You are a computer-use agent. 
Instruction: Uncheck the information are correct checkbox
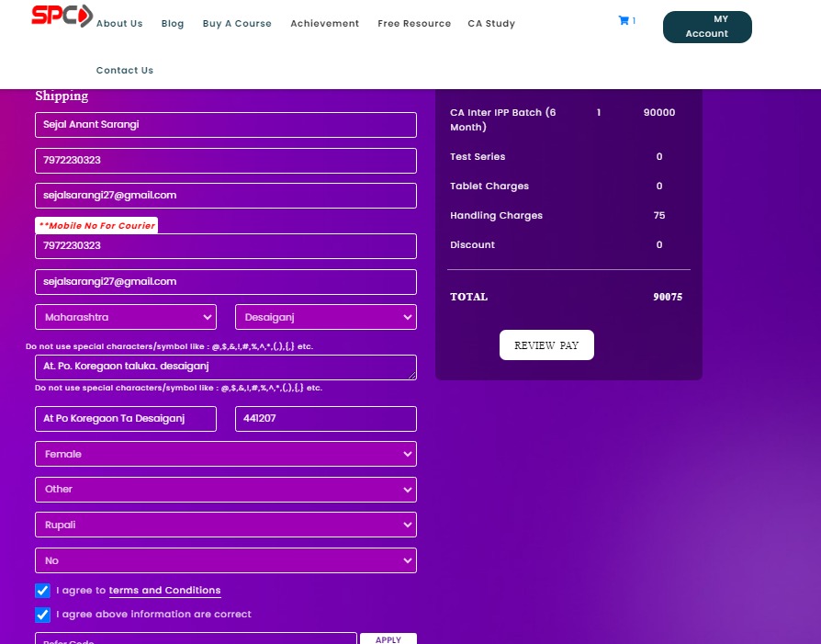42,615
